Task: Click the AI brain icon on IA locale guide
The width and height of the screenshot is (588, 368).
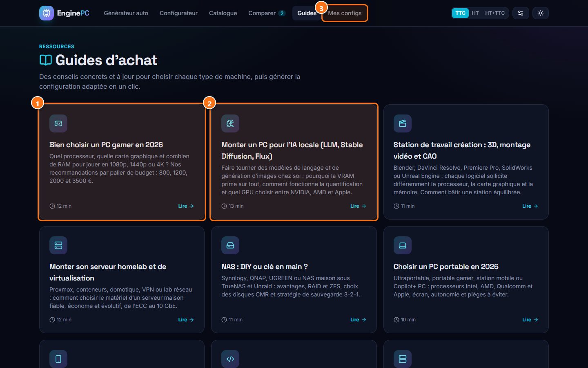Action: 230,123
